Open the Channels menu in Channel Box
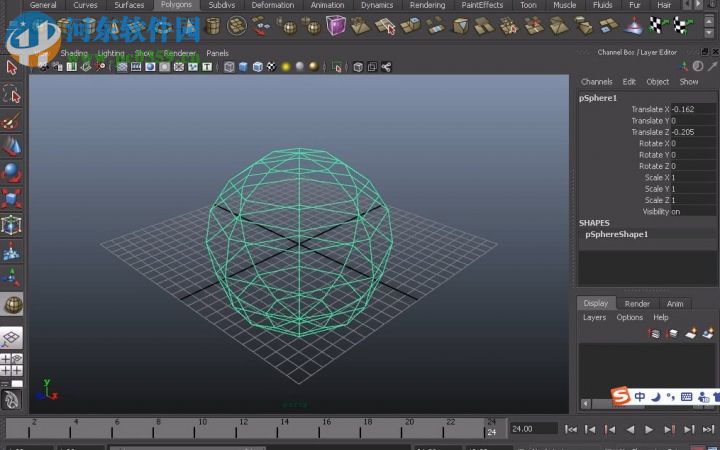720x450 pixels. pyautogui.click(x=596, y=82)
